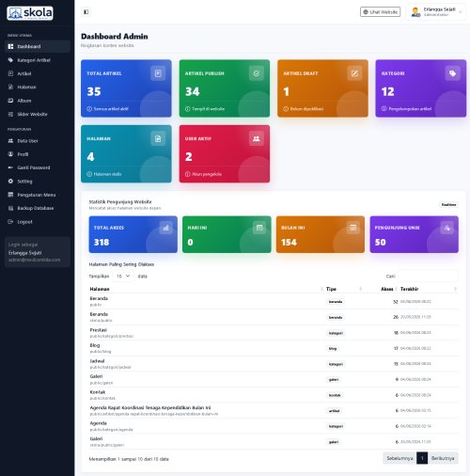470x476 pixels.
Task: Click the Total Akses chart icon
Action: point(165,228)
